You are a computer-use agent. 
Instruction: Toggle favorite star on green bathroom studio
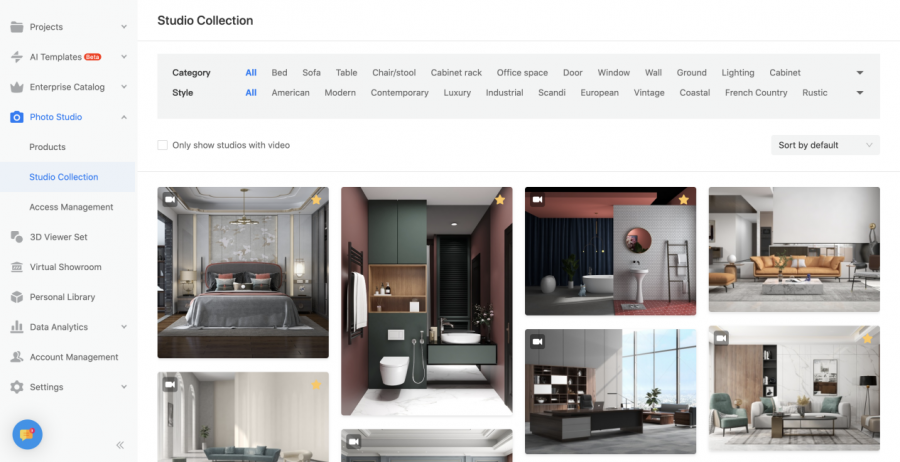click(x=500, y=200)
